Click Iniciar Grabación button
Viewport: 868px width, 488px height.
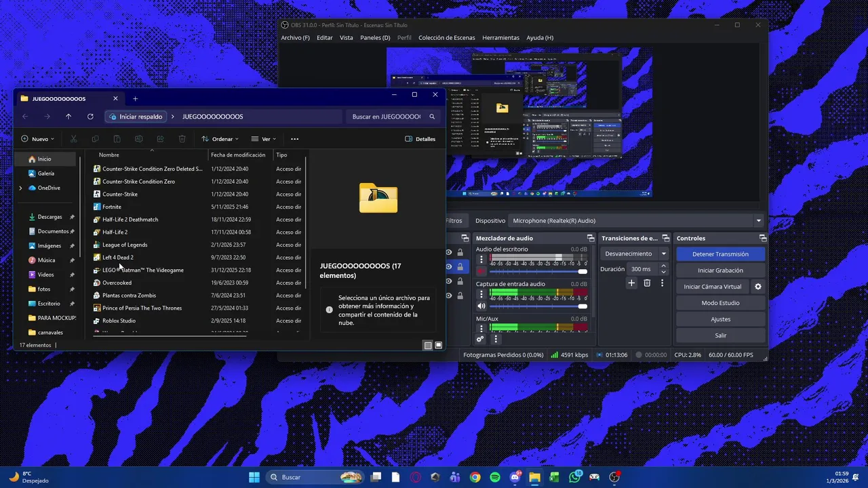tap(720, 270)
